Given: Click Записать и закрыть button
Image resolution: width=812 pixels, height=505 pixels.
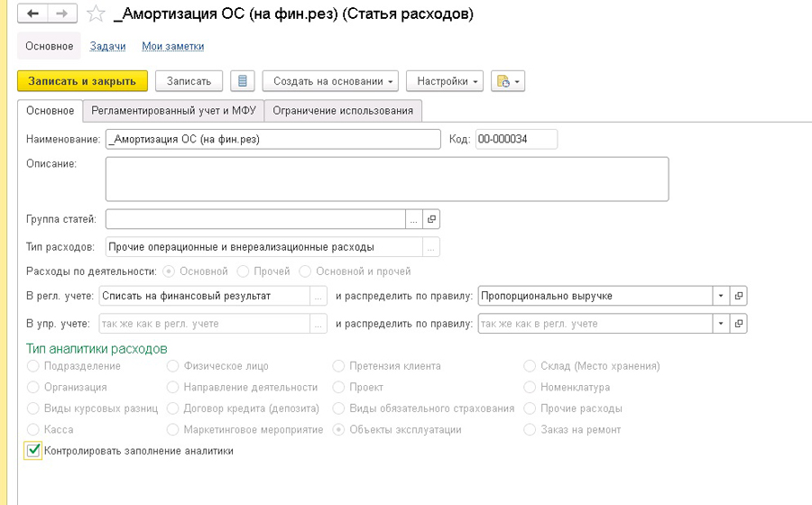Looking at the screenshot, I should [82, 81].
